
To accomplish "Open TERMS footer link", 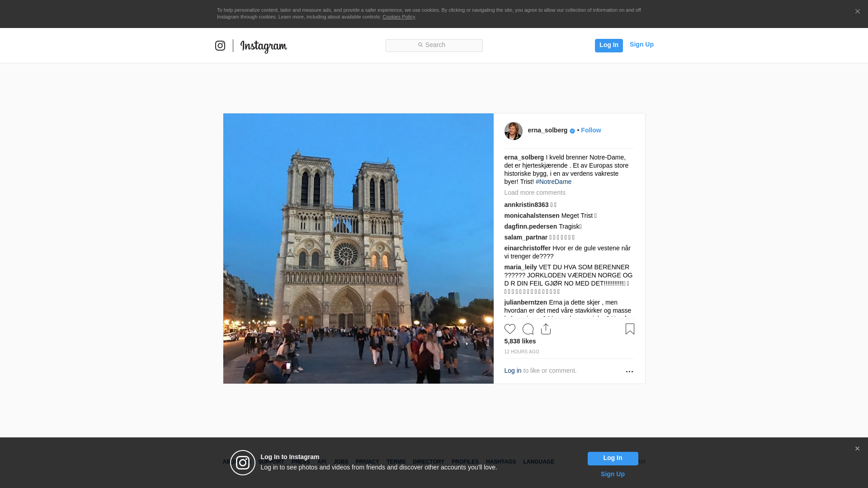I will (x=396, y=462).
